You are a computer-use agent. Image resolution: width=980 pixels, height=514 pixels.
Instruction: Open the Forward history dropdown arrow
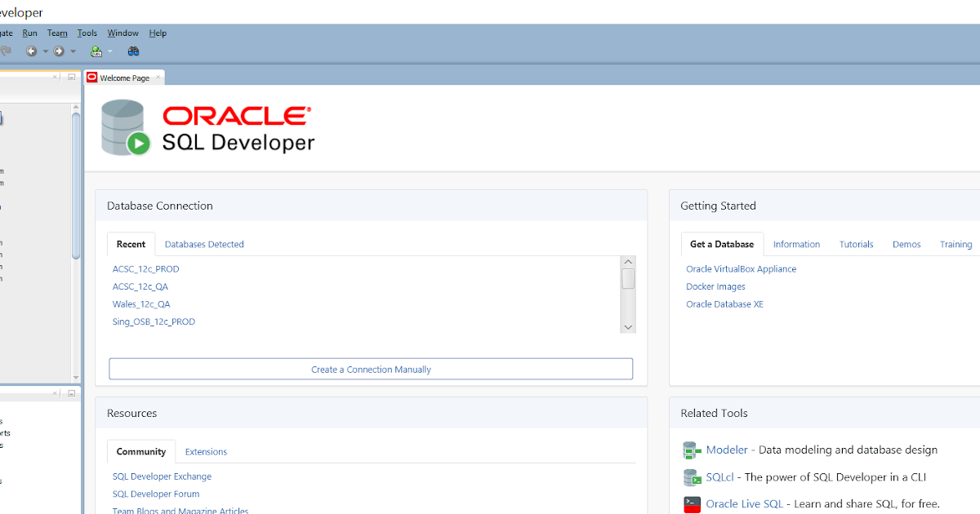click(x=73, y=51)
